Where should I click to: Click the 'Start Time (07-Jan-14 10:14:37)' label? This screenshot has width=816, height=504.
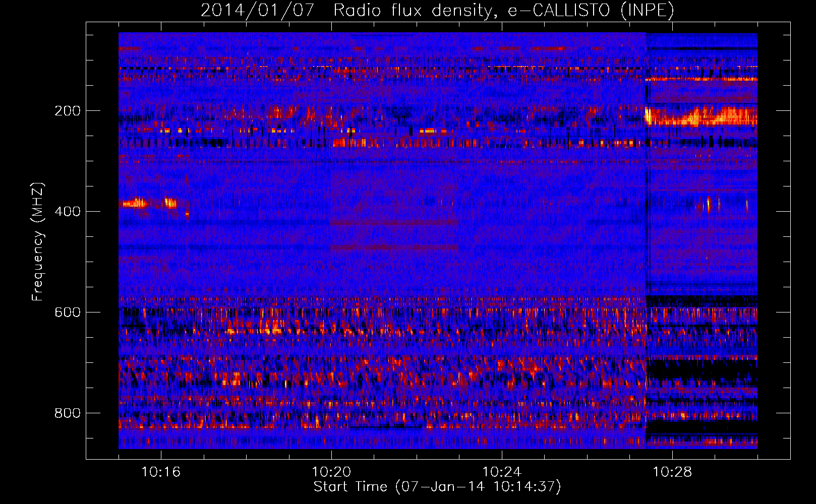tap(437, 487)
